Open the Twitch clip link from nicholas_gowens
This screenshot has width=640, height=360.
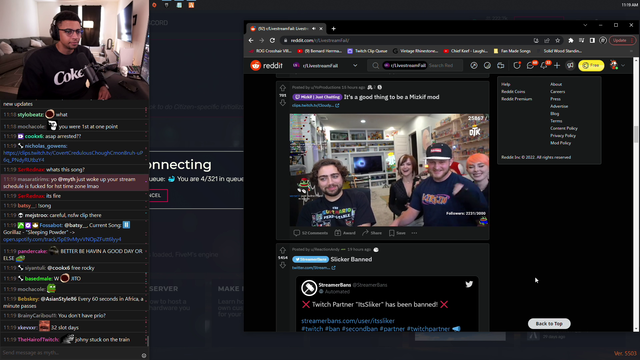coord(73,156)
